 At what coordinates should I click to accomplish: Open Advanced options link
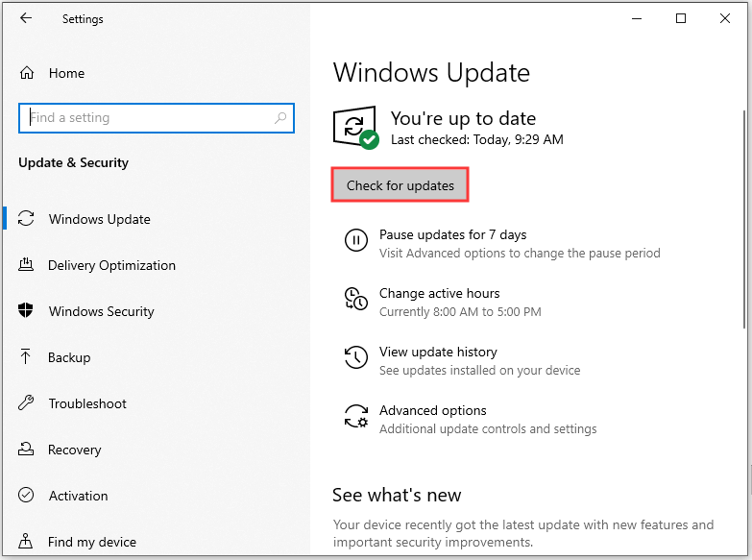[x=432, y=410]
